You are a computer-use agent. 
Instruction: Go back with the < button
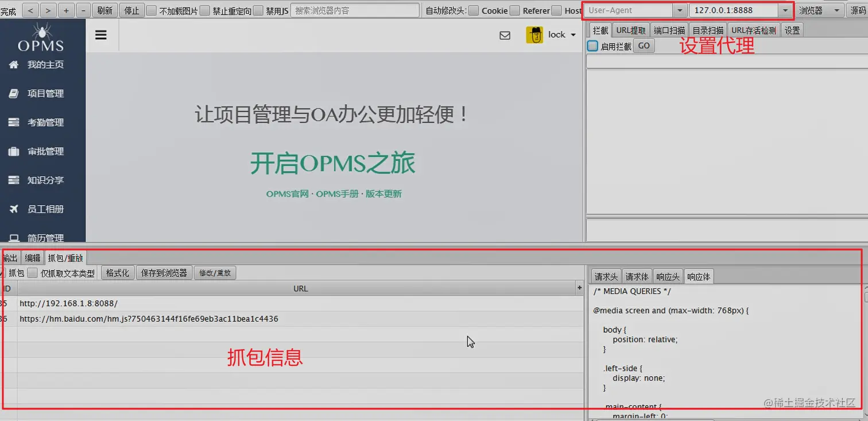pos(30,10)
